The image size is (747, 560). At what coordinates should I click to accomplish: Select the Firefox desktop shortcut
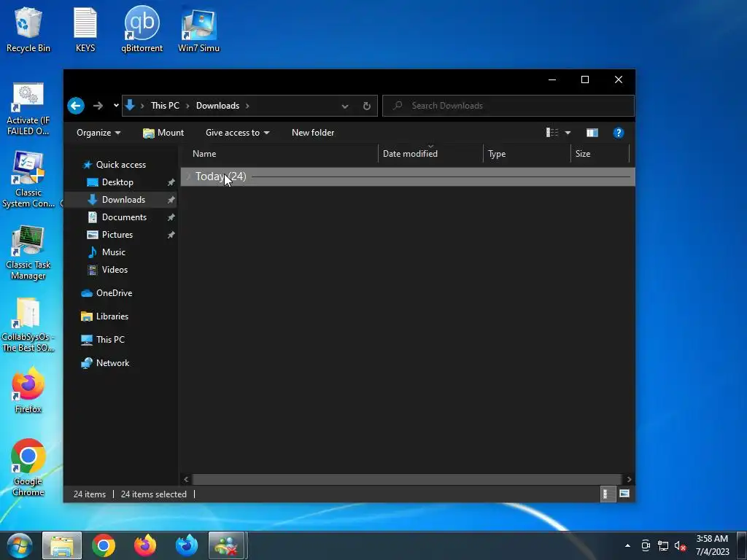click(x=28, y=391)
